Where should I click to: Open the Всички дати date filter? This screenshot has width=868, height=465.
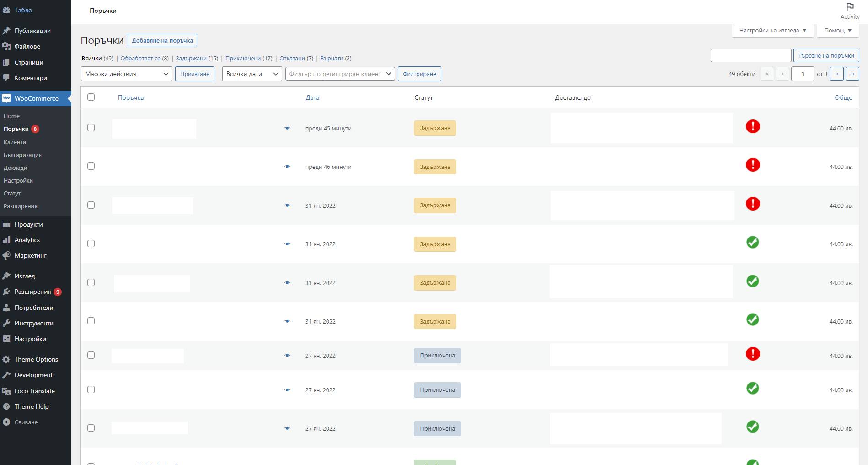252,74
